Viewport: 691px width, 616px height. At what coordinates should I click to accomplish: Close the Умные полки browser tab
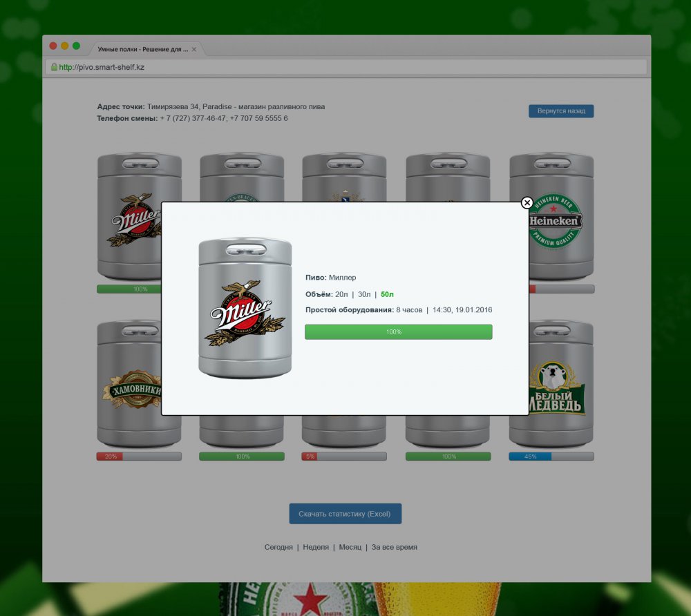[x=194, y=49]
